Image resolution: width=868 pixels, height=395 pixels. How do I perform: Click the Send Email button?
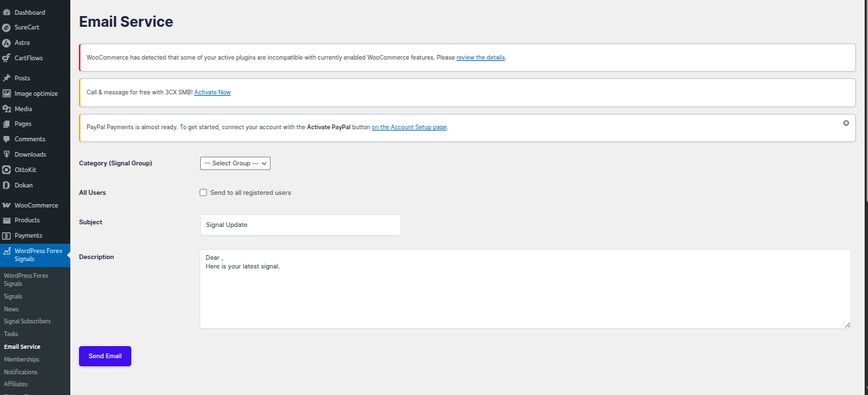pyautogui.click(x=105, y=356)
